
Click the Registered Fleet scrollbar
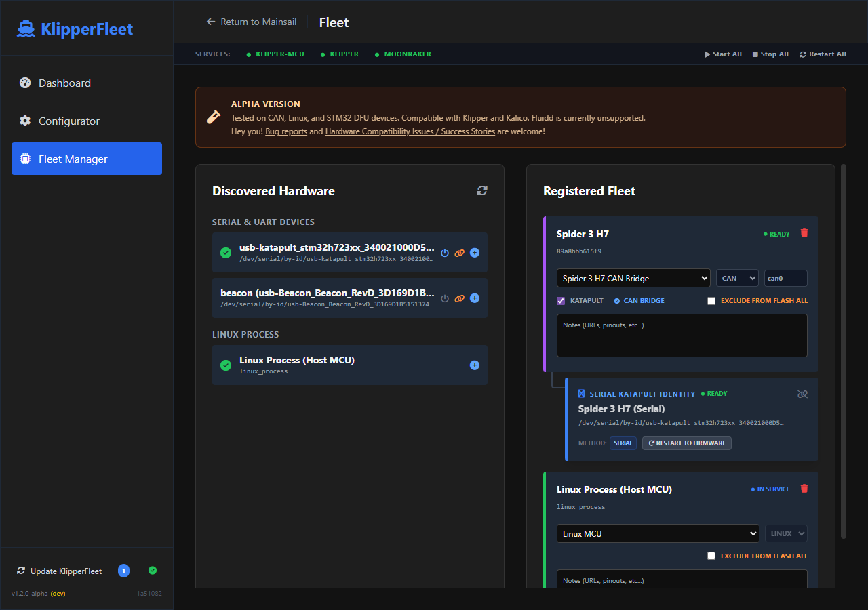point(844,351)
